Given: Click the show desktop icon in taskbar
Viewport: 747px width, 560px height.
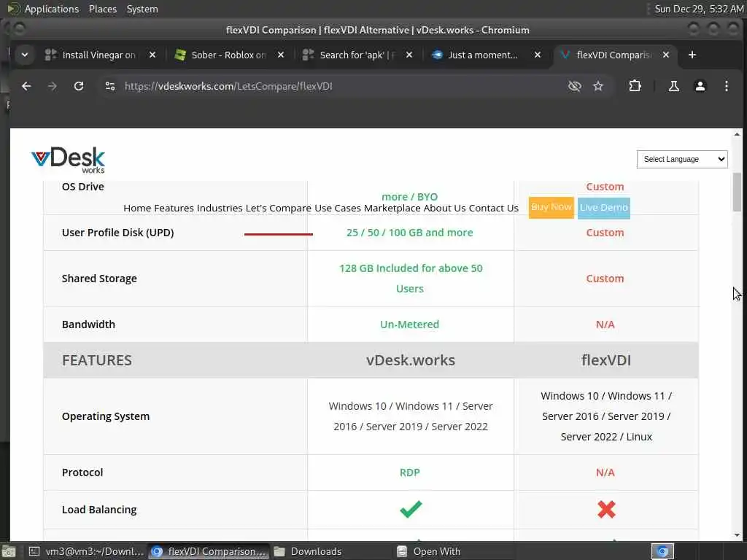Looking at the screenshot, I should click(9, 551).
